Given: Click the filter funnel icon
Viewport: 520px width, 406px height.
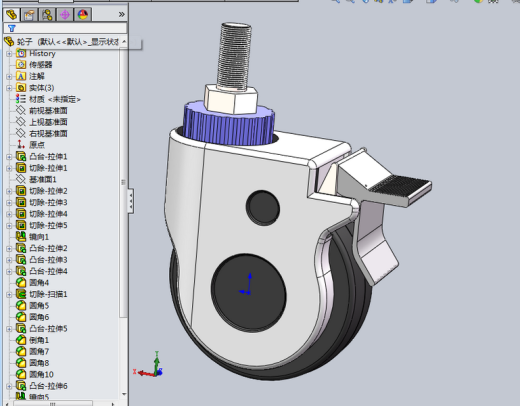Looking at the screenshot, I should pos(12,28).
